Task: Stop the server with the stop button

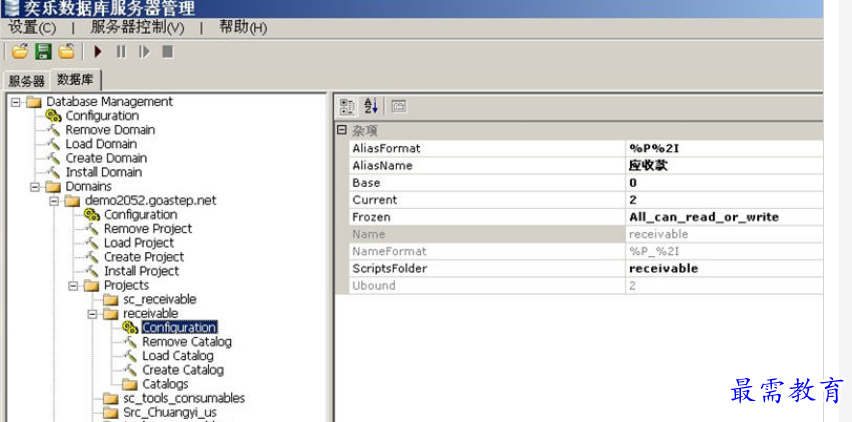Action: pyautogui.click(x=167, y=52)
